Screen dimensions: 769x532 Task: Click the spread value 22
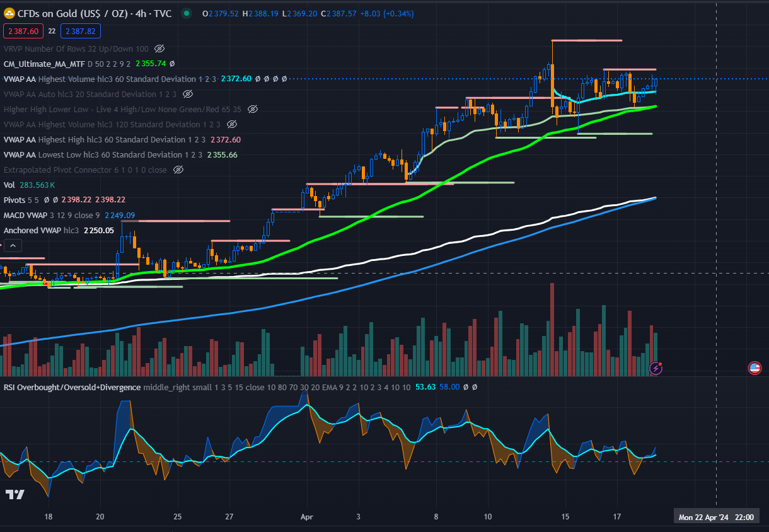(52, 31)
